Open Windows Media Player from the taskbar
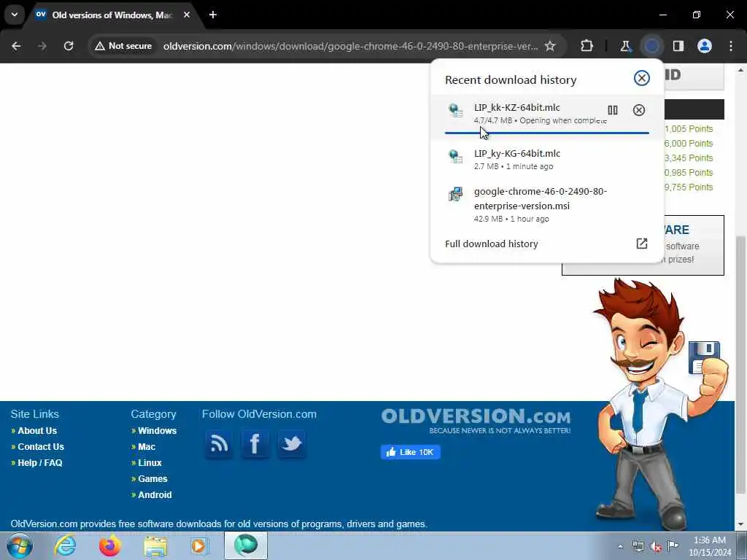The width and height of the screenshot is (747, 560). (x=200, y=545)
